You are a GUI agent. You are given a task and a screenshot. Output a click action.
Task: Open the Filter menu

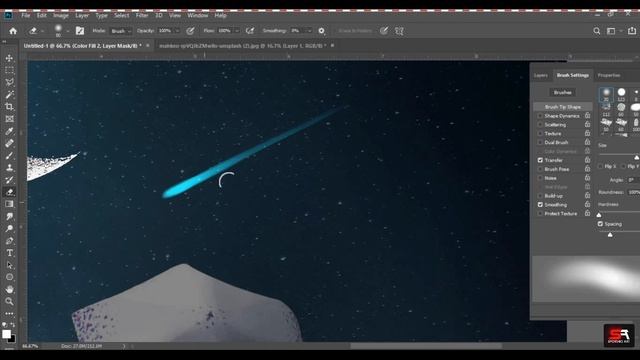(142, 16)
